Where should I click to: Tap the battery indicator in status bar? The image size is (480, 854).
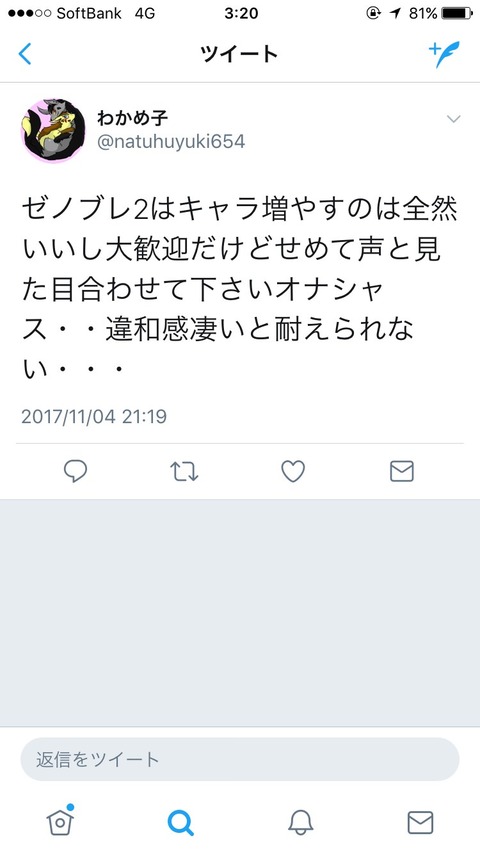[x=457, y=13]
